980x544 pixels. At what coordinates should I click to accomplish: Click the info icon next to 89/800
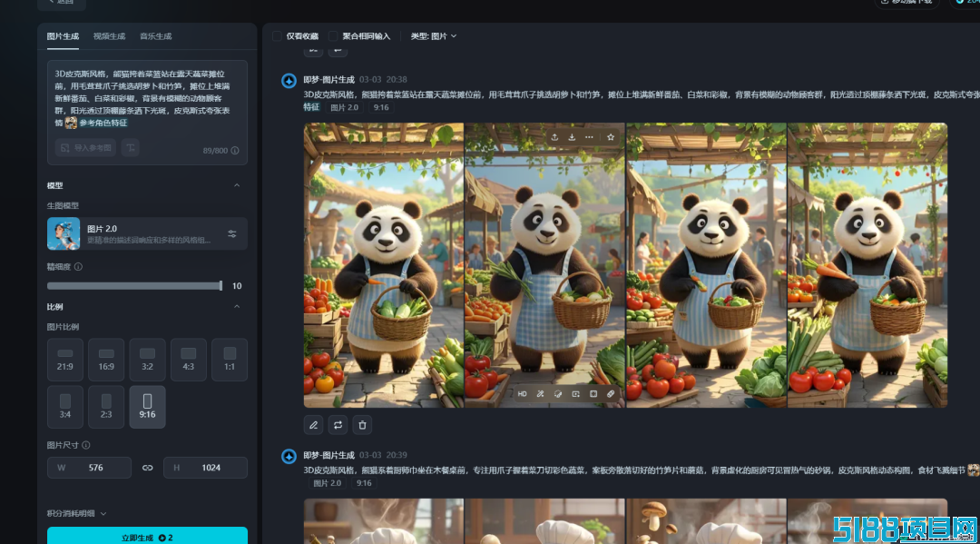pyautogui.click(x=235, y=151)
